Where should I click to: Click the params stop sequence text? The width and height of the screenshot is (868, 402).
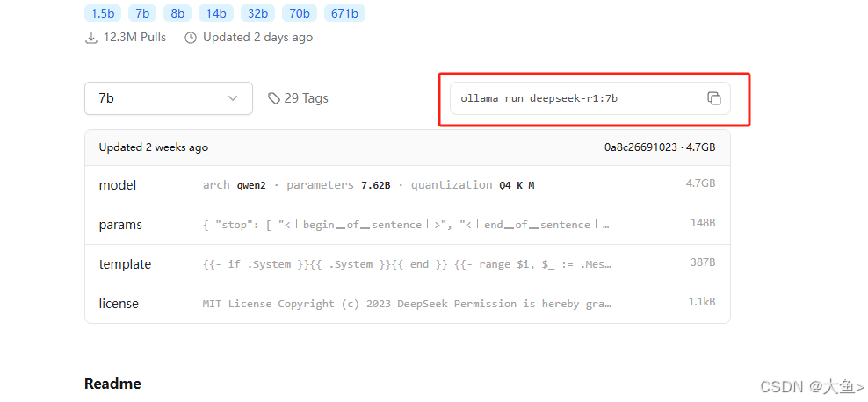pos(406,225)
